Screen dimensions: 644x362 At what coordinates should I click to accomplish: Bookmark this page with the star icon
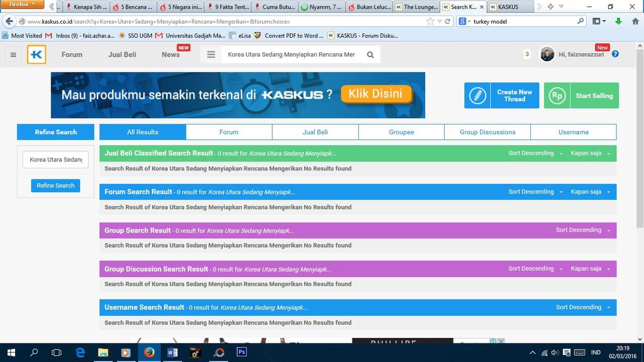430,22
